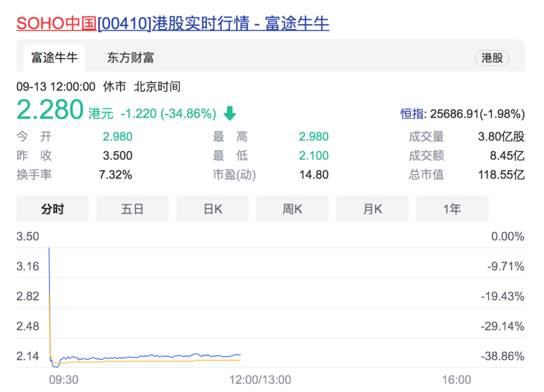This screenshot has width=544, height=392.
Task: Click the blue price line on chart
Action: coord(151,356)
